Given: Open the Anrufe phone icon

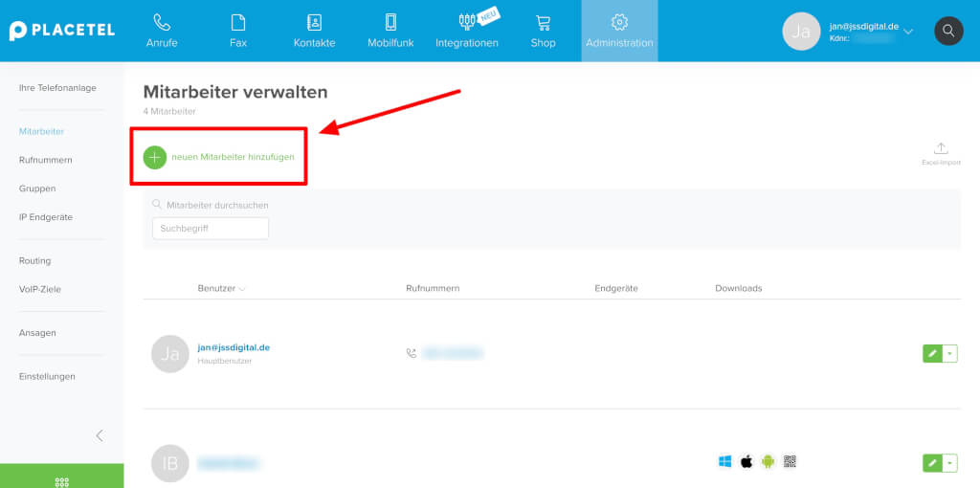Looking at the screenshot, I should tap(162, 23).
